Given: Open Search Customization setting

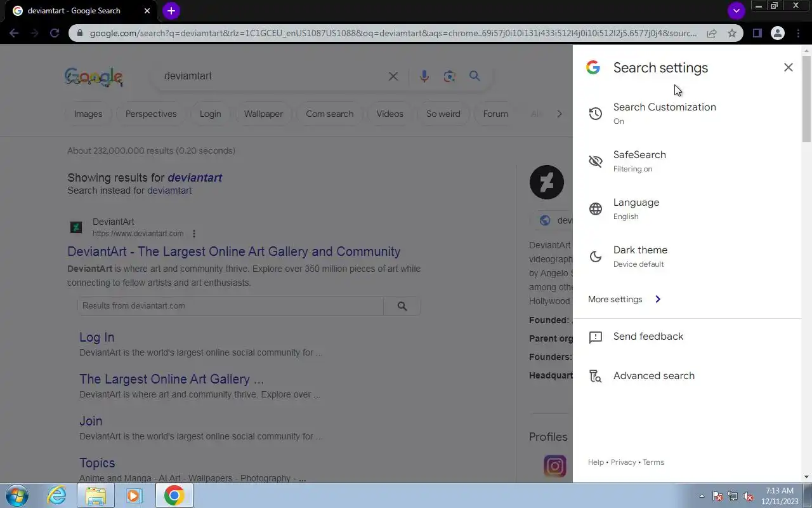Looking at the screenshot, I should click(687, 114).
